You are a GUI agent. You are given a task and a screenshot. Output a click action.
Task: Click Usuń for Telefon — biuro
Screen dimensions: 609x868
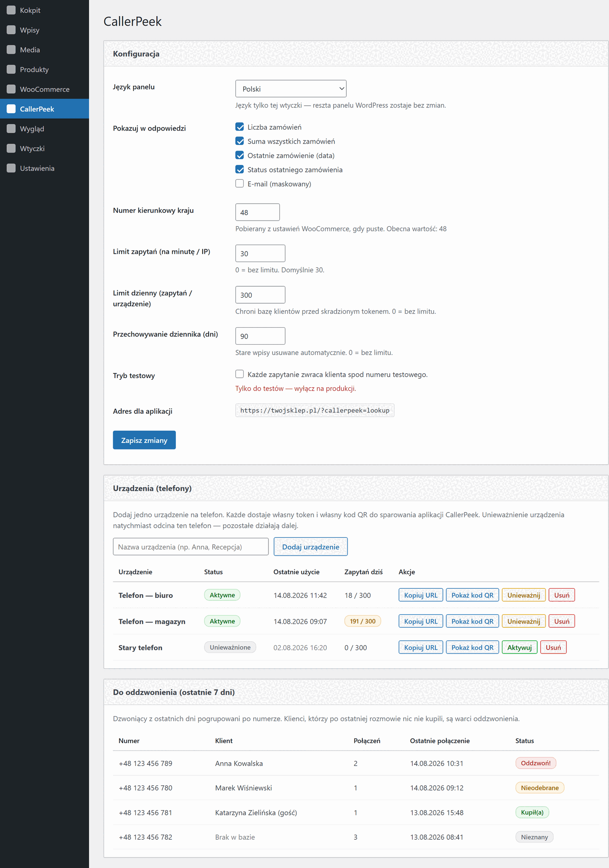click(x=562, y=595)
